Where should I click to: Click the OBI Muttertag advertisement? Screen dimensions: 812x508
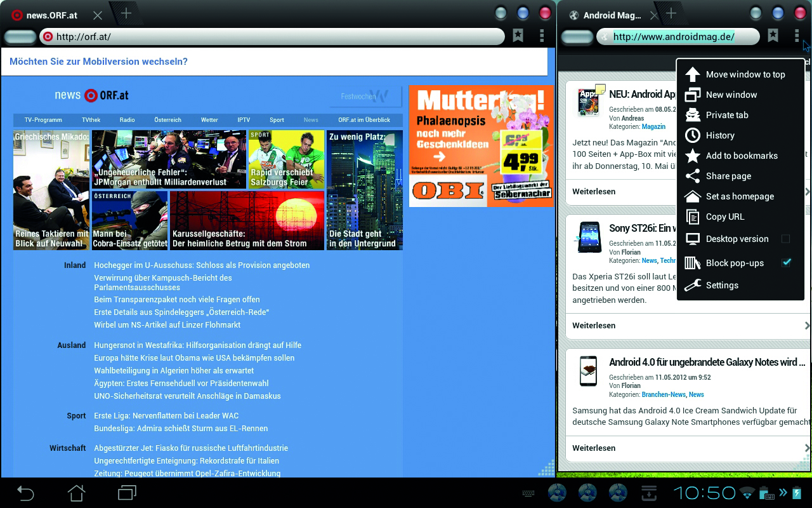pyautogui.click(x=481, y=145)
